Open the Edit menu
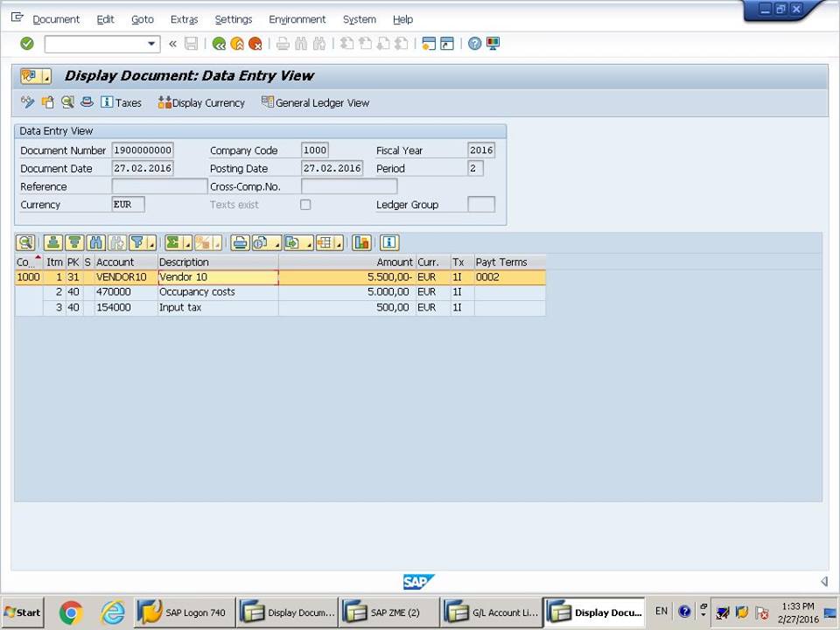This screenshot has width=840, height=630. pos(105,19)
